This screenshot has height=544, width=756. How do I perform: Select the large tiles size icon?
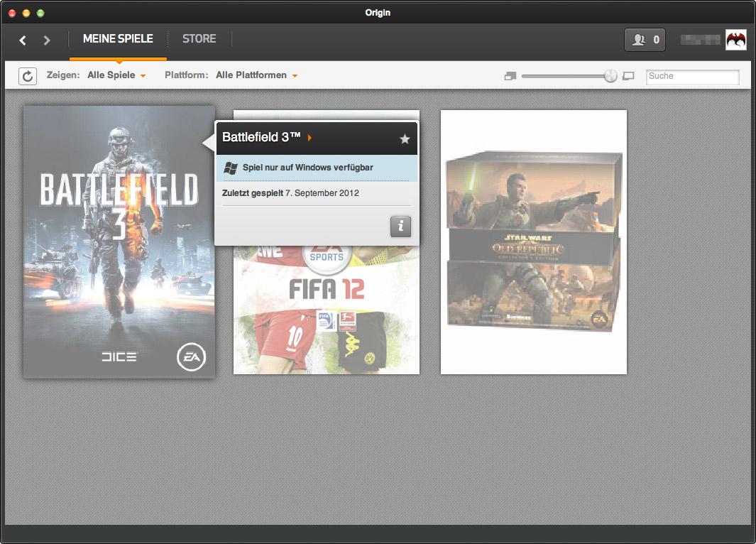tap(628, 76)
